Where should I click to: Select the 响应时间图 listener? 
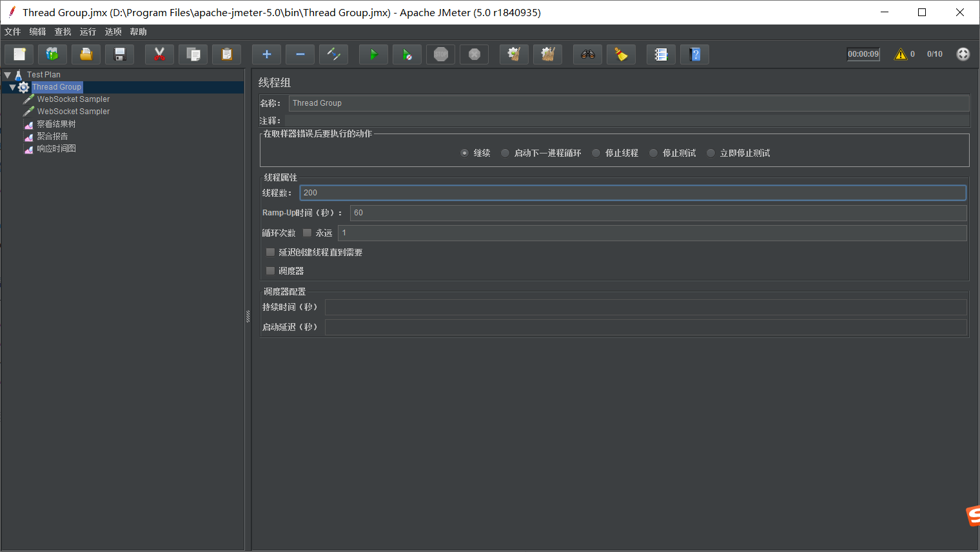coord(56,148)
